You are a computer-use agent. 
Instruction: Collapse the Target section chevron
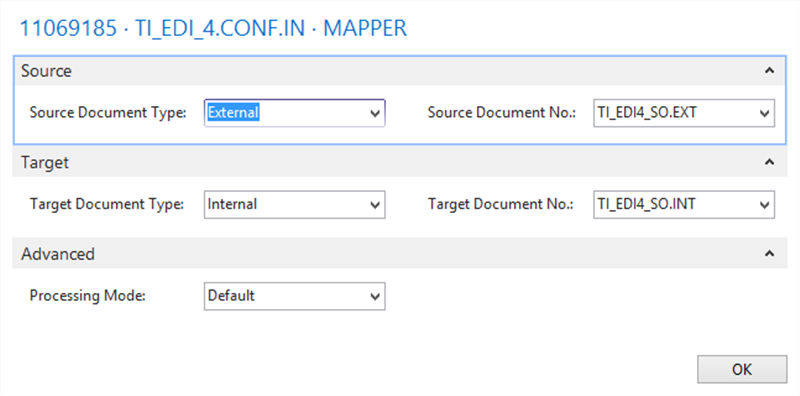[x=769, y=162]
